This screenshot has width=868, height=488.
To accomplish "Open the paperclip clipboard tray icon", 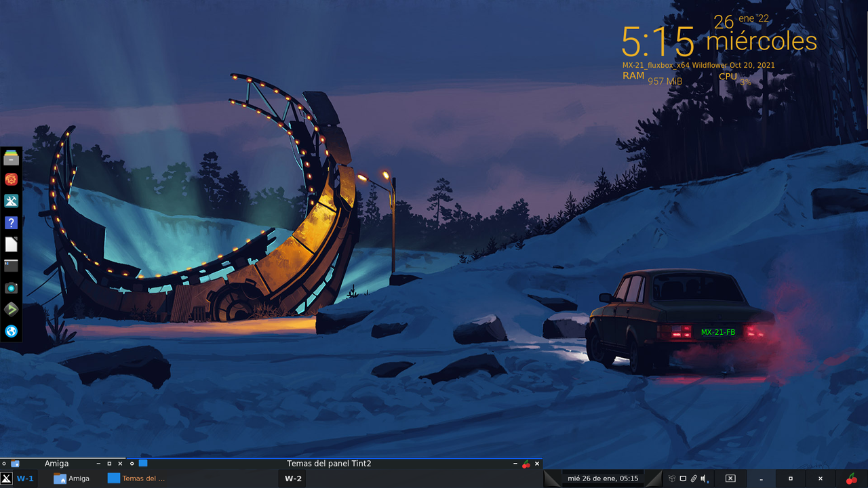I will point(694,479).
